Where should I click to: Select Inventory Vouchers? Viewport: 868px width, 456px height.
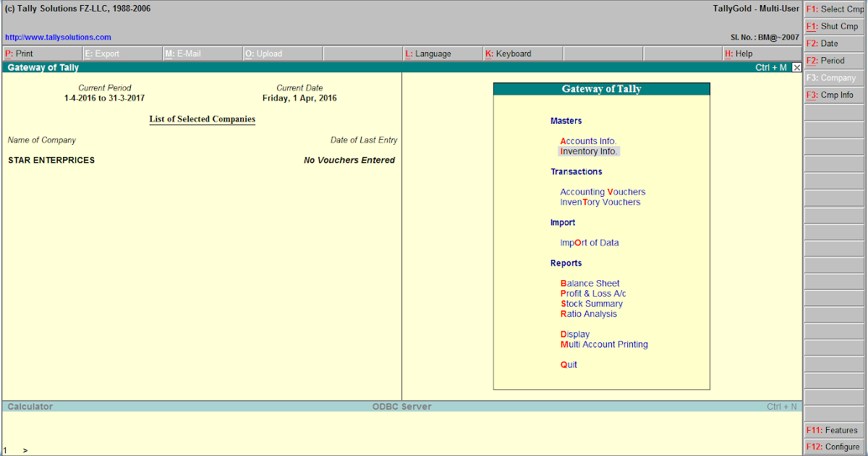click(x=600, y=202)
